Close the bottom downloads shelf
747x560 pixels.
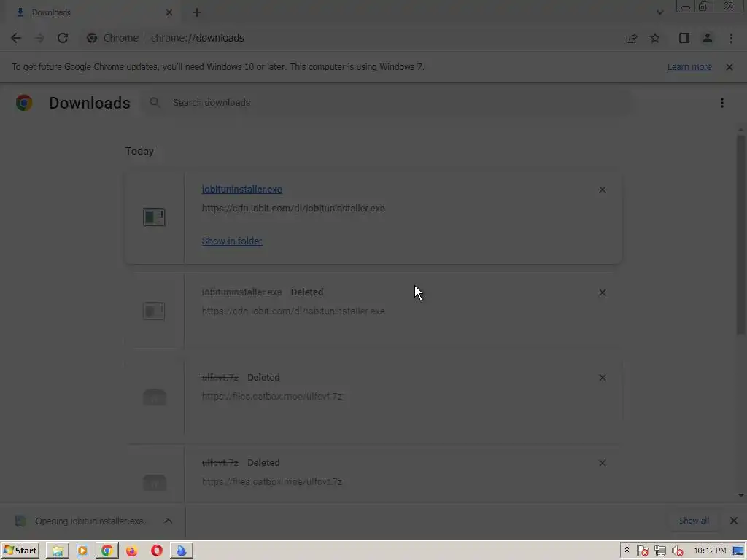pos(734,521)
